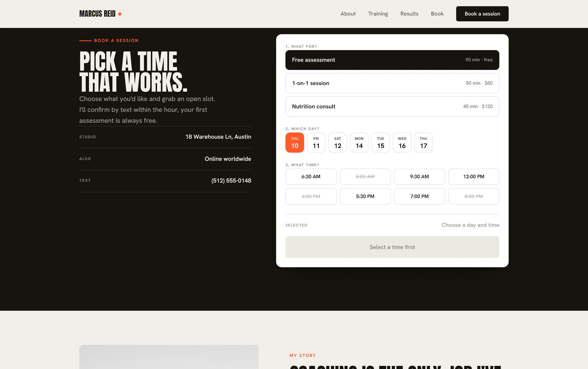
Task: Open the Results nav link
Action: click(x=409, y=14)
